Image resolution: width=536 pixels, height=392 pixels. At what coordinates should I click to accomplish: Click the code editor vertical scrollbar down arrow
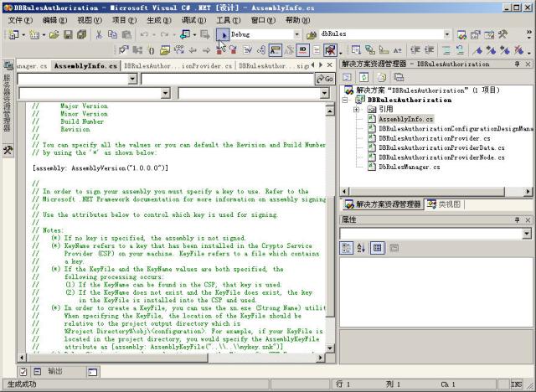330,348
